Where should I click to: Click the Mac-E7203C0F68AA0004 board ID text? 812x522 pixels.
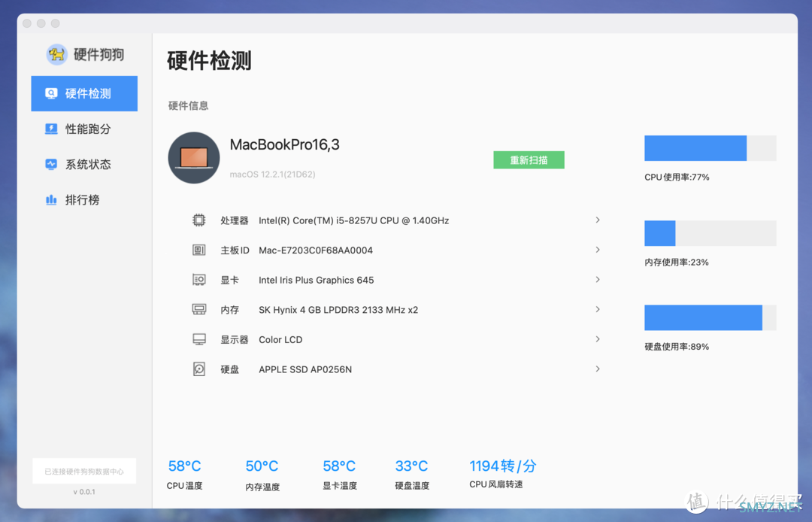316,250
